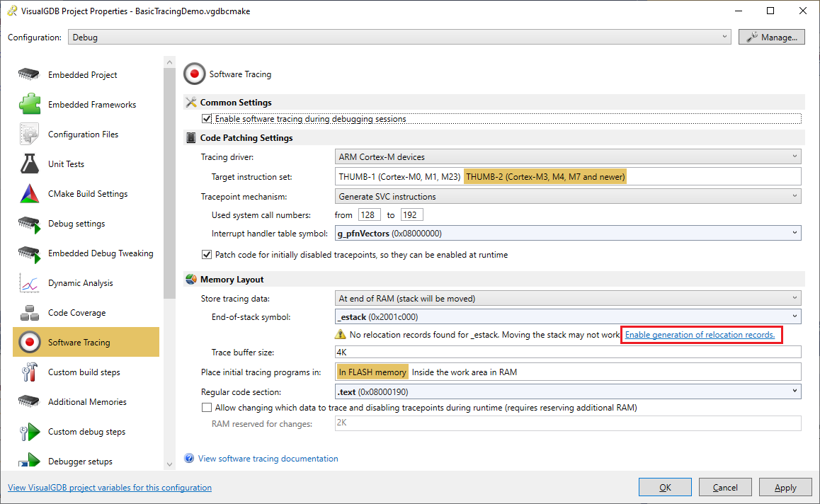
Task: Click the VisualGDB title bar icon
Action: tap(12, 11)
